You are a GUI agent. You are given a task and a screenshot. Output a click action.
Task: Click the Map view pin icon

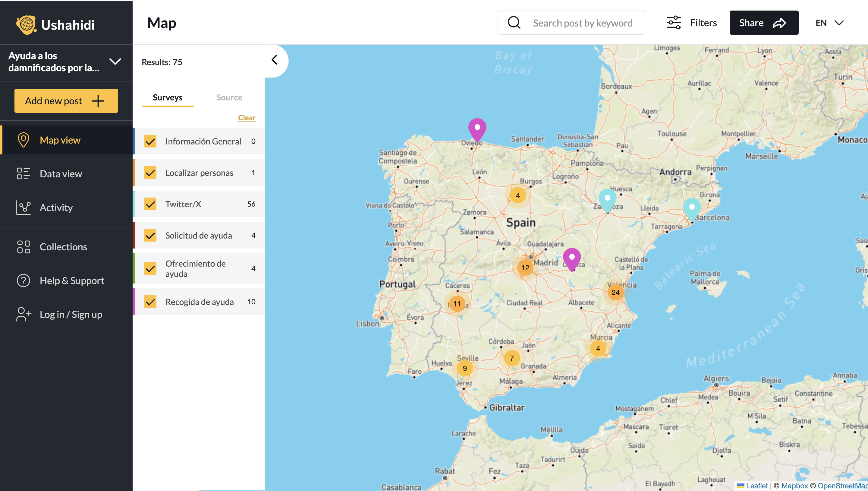[23, 140]
